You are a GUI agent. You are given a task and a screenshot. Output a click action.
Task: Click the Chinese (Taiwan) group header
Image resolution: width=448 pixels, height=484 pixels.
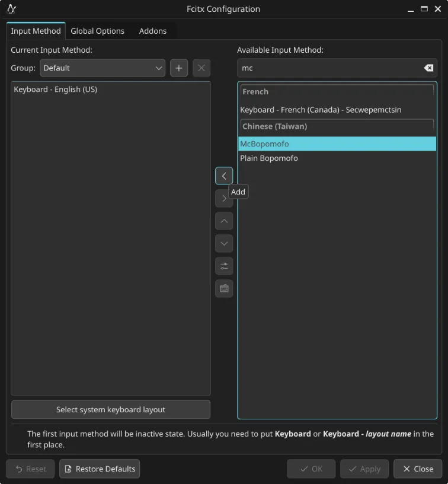pyautogui.click(x=337, y=126)
